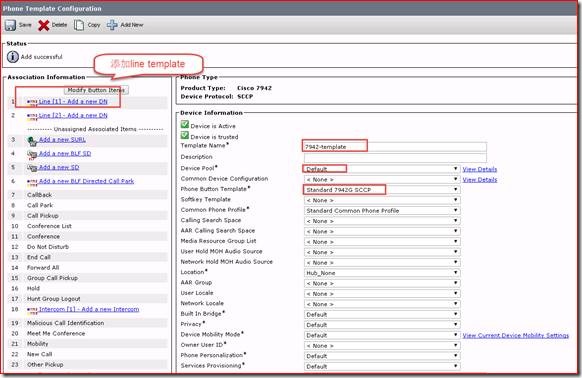This screenshot has width=582, height=378.
Task: Open the Location dropdown
Action: click(382, 273)
